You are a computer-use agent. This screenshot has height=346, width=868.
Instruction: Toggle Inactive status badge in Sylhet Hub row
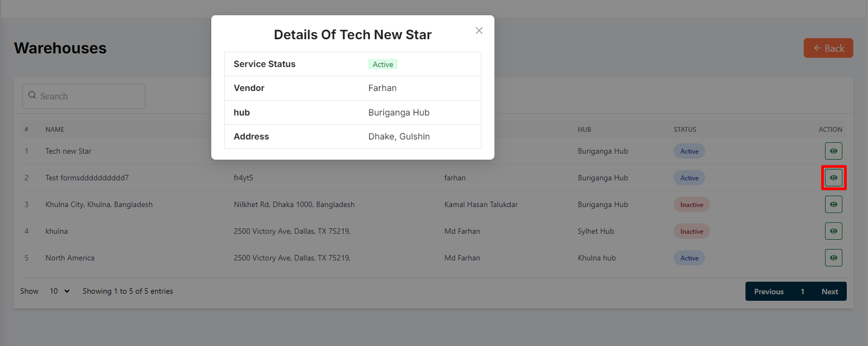(x=691, y=232)
